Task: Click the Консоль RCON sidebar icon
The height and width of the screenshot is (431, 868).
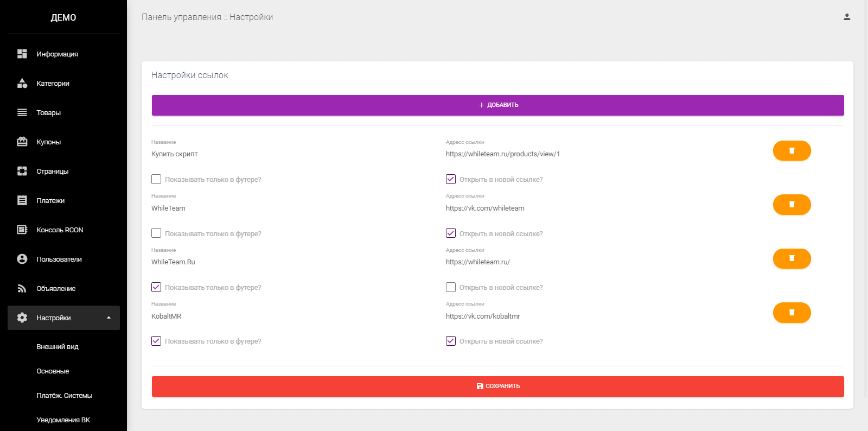Action: [22, 230]
